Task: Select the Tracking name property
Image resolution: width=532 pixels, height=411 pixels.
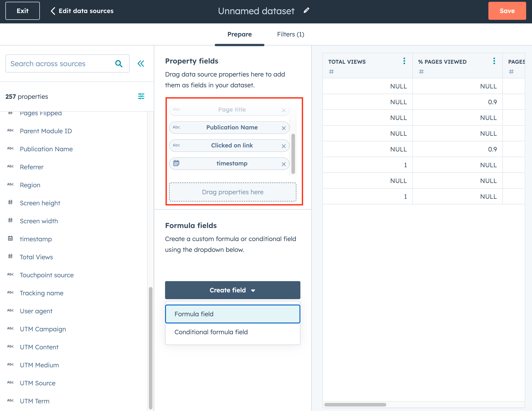Action: (x=41, y=293)
